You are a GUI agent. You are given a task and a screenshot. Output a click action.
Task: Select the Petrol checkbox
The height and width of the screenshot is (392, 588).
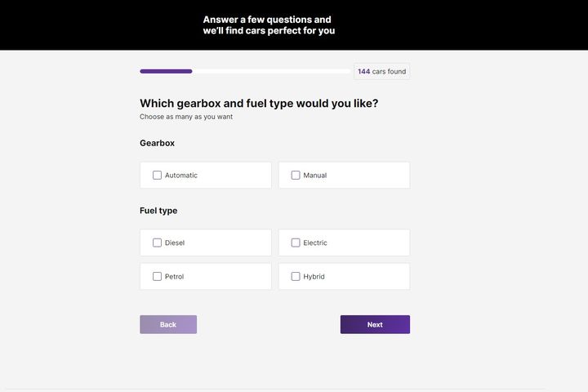pos(157,277)
